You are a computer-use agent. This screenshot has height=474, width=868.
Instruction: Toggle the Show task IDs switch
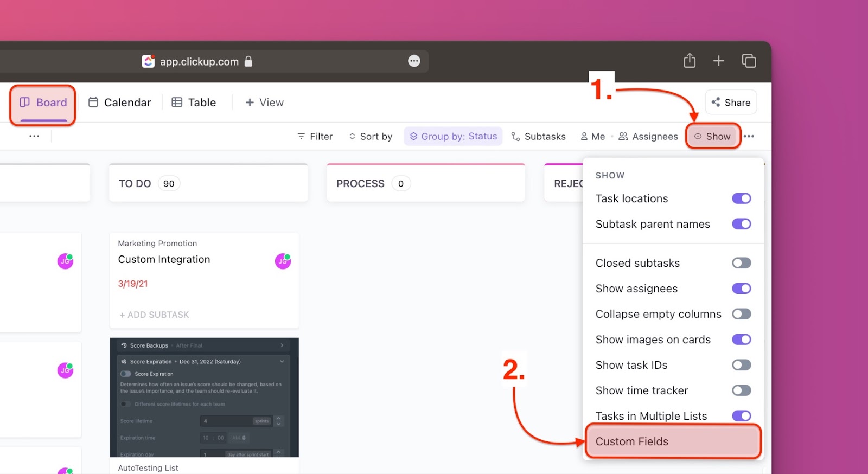point(741,365)
